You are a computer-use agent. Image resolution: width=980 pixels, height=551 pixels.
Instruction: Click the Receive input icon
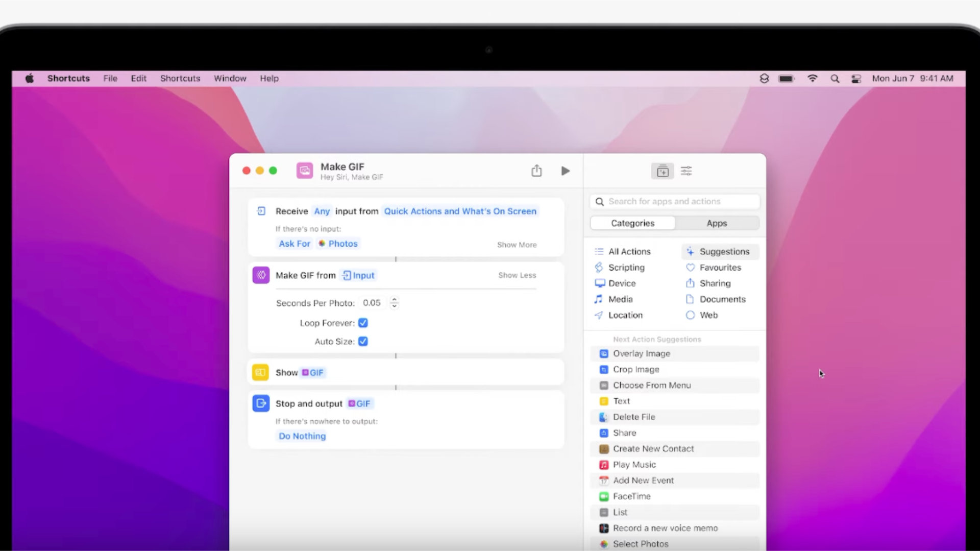click(x=261, y=211)
